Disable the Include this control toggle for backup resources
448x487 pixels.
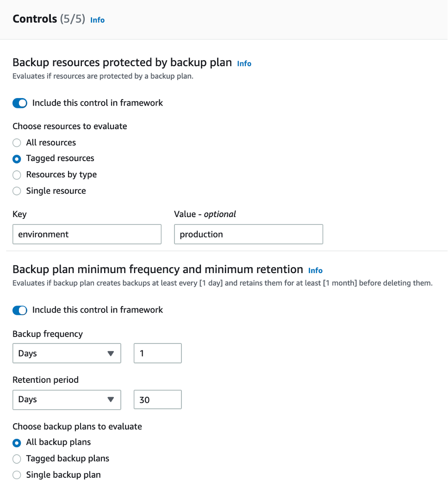(x=19, y=103)
